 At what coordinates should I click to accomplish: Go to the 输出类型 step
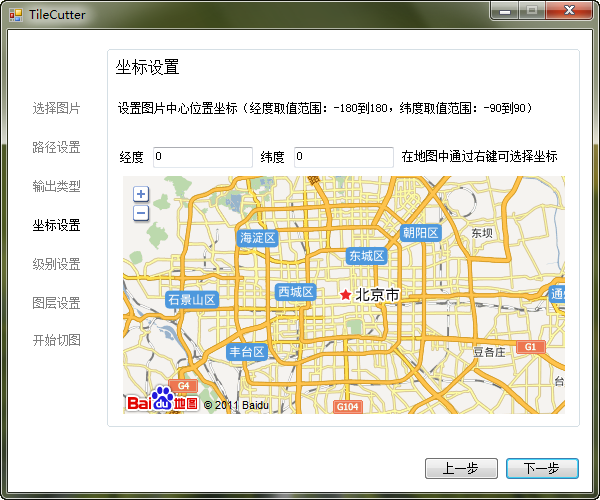[x=56, y=186]
